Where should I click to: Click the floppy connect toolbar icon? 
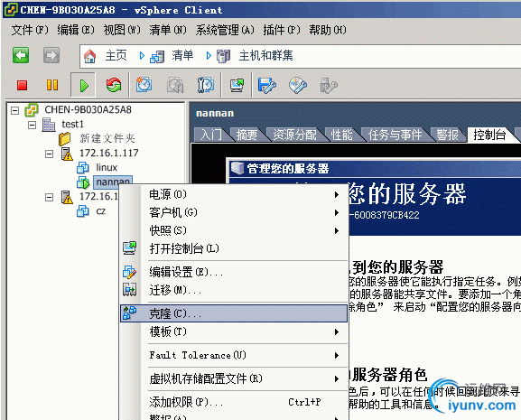(266, 85)
